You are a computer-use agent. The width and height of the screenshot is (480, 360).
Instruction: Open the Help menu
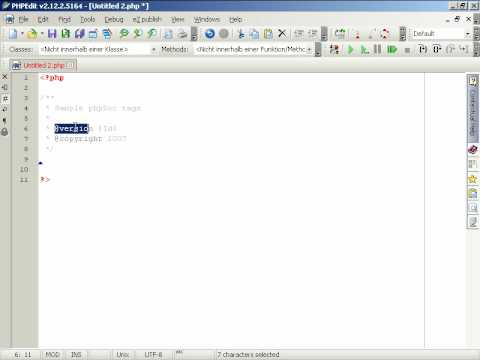(236, 20)
